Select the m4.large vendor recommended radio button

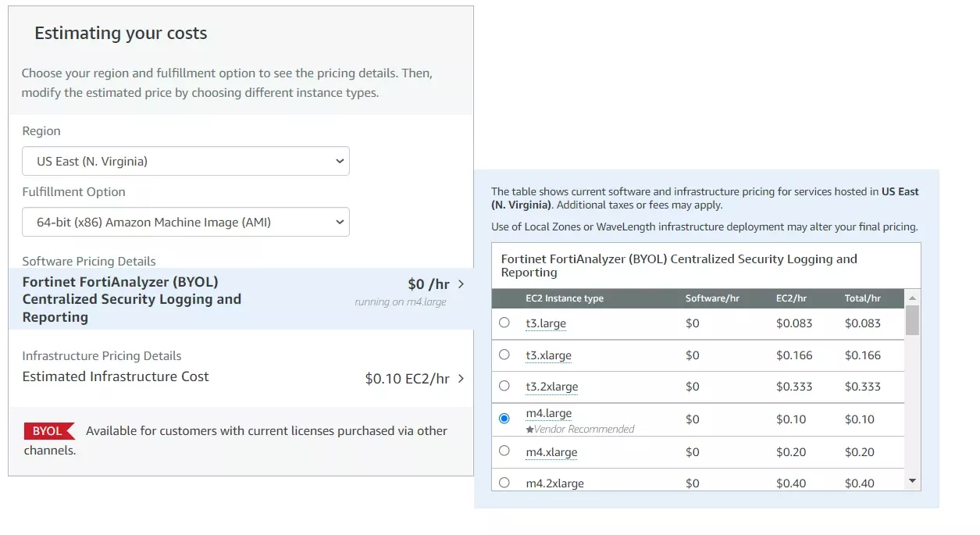504,419
